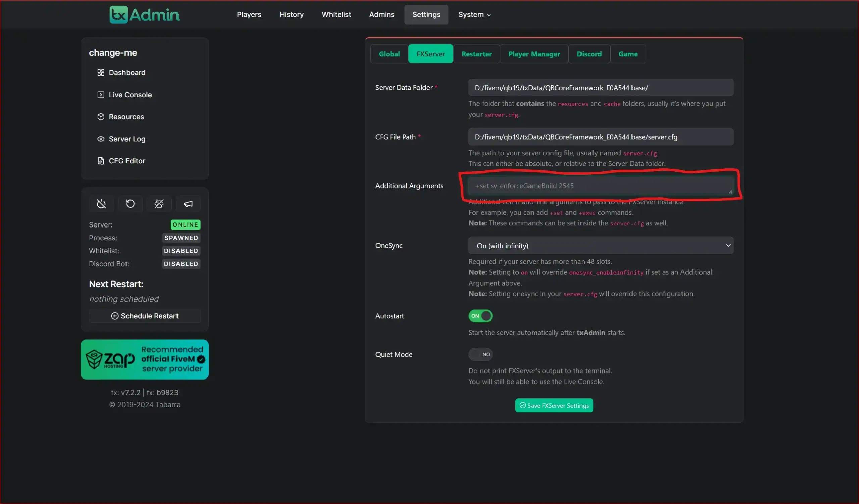The image size is (859, 504).
Task: Click the CFG Editor file icon
Action: click(101, 161)
